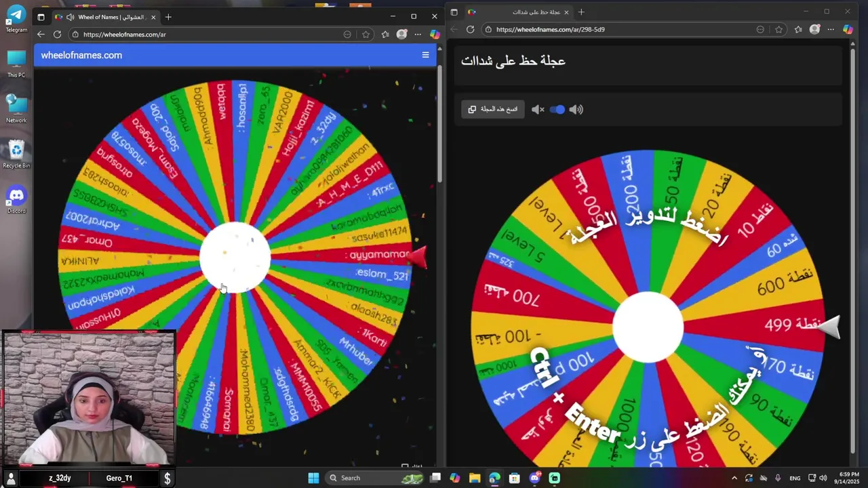This screenshot has height=488, width=868.
Task: Refresh the right wheel page 298-5d9
Action: (471, 29)
